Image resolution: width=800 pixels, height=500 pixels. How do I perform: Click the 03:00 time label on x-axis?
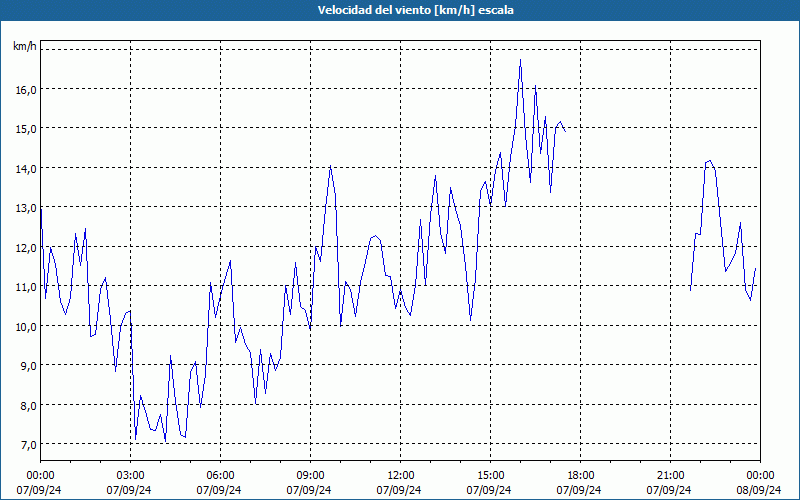coord(131,476)
